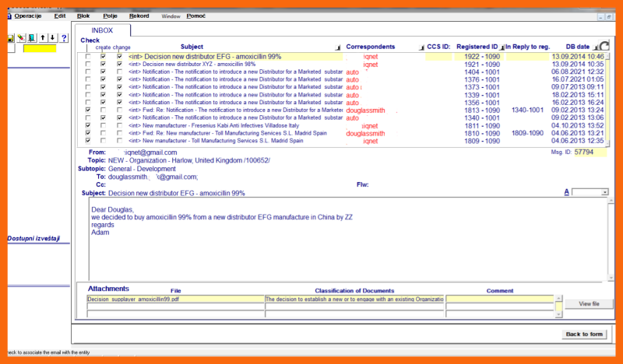Viewport: 623px width, 364px height.
Task: Open the Blok menu
Action: (x=83, y=16)
